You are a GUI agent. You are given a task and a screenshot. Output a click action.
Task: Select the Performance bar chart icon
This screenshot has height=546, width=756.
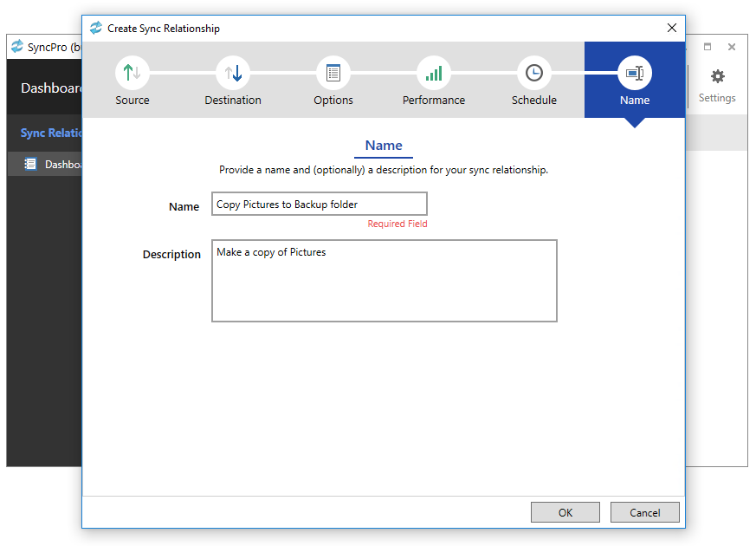[434, 74]
